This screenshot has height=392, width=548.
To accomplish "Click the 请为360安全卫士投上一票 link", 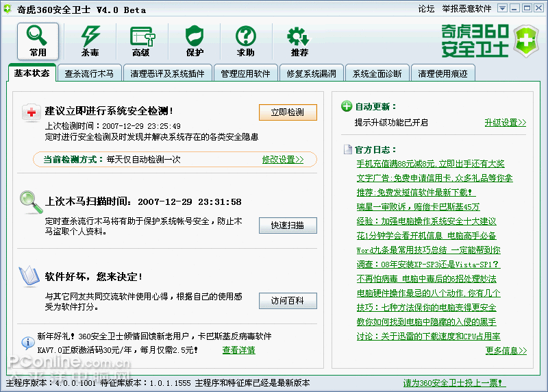I will [x=453, y=383].
